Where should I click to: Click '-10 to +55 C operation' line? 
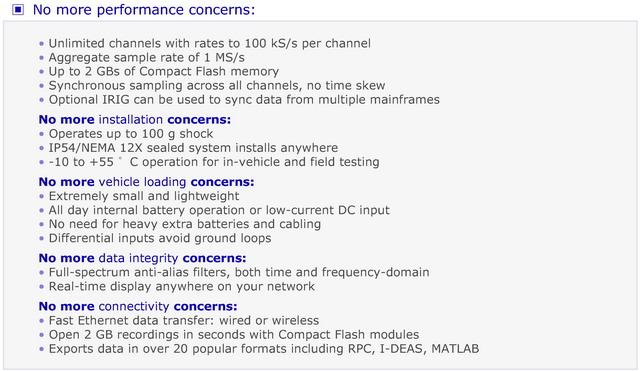(x=214, y=162)
